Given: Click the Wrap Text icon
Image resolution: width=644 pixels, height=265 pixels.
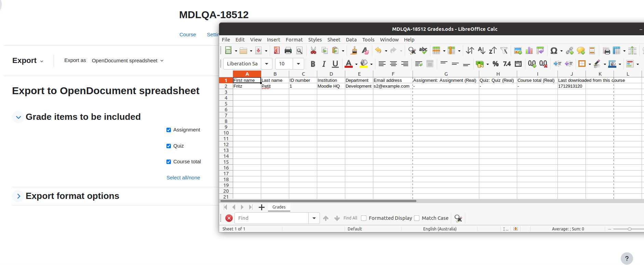Looking at the screenshot, I should click(x=419, y=64).
